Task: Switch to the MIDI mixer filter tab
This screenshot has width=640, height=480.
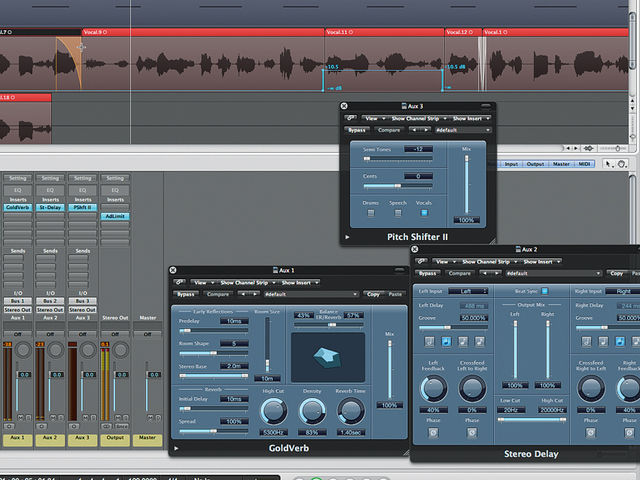Action: point(584,164)
